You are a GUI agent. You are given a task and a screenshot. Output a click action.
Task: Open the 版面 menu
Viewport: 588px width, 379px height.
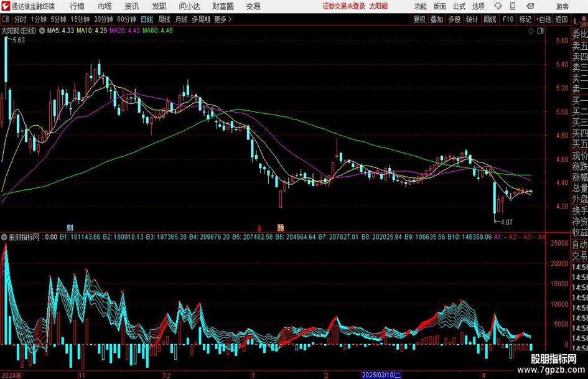coord(440,6)
